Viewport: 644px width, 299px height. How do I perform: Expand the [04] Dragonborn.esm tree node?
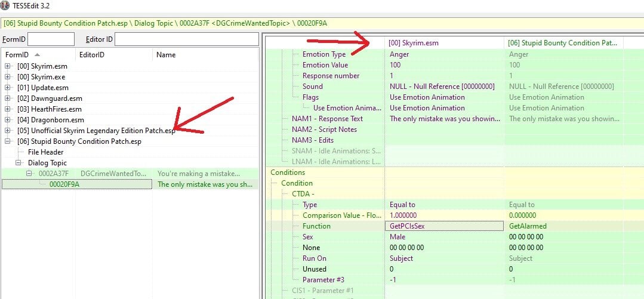click(7, 120)
